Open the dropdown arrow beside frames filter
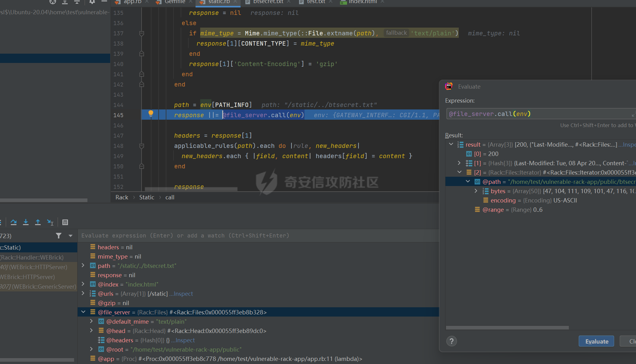 pyautogui.click(x=70, y=236)
